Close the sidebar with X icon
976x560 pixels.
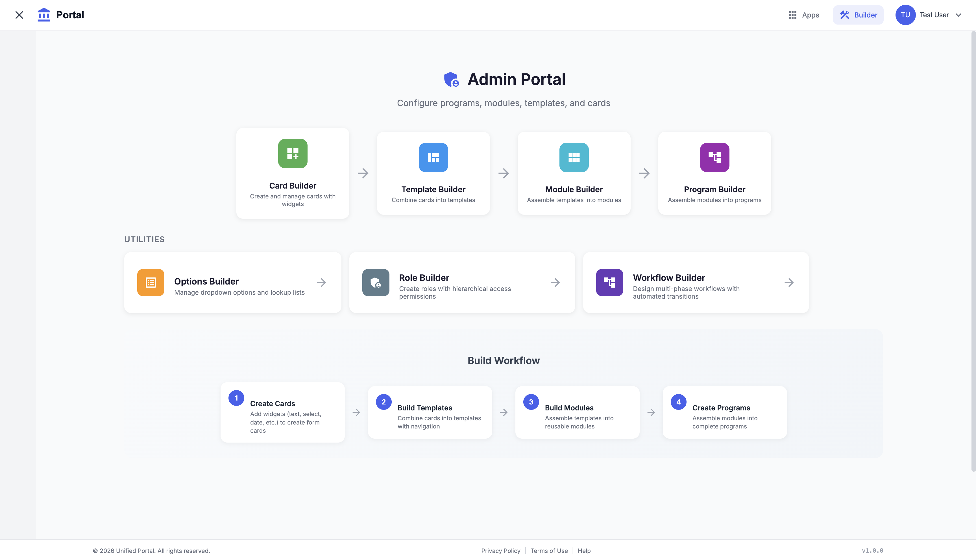click(19, 15)
